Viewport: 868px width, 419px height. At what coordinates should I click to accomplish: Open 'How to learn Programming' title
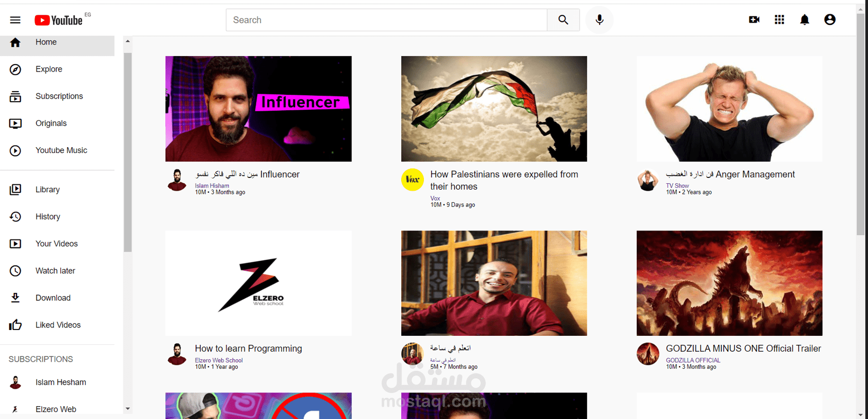tap(248, 349)
